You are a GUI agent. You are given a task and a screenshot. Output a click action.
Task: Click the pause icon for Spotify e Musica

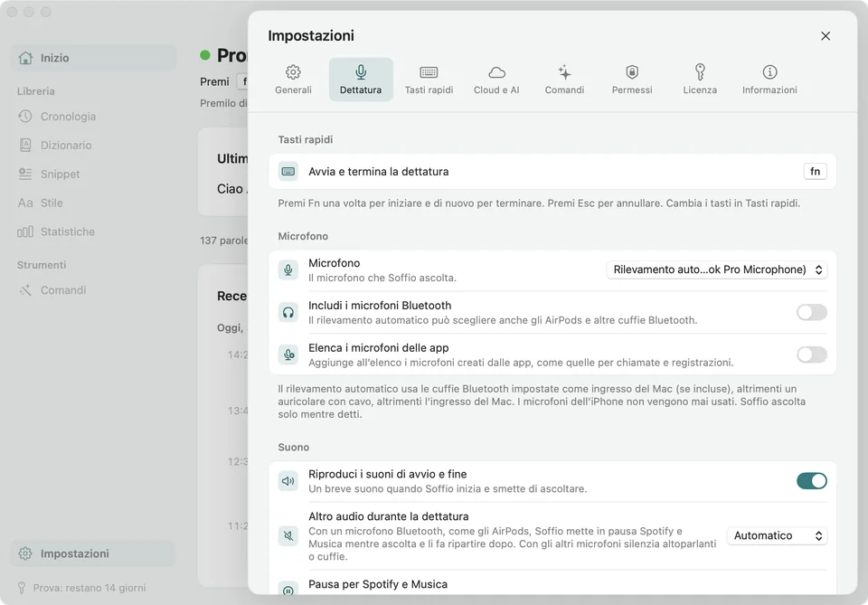pyautogui.click(x=288, y=590)
